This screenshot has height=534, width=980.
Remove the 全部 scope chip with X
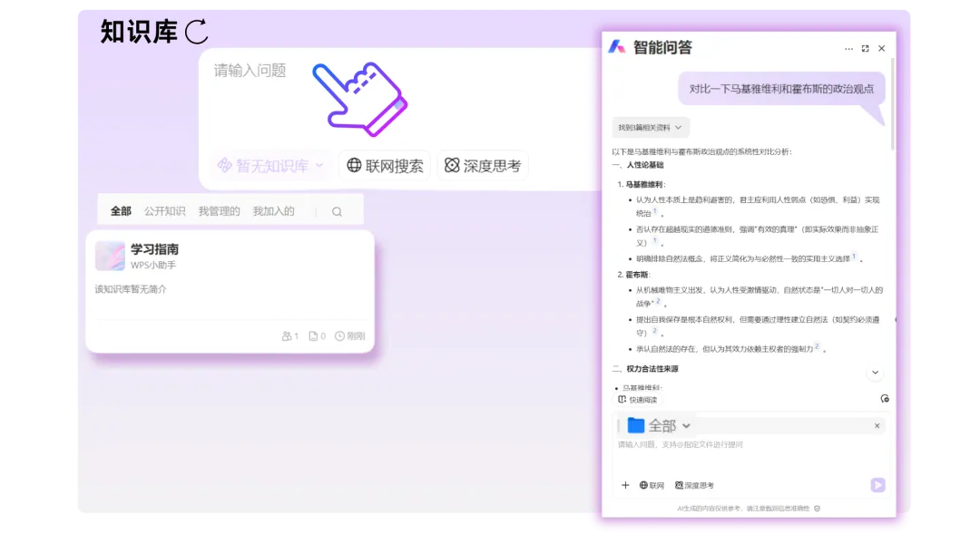click(x=877, y=426)
